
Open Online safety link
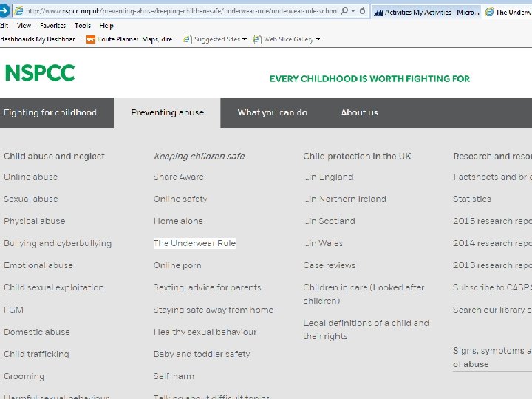(x=180, y=199)
